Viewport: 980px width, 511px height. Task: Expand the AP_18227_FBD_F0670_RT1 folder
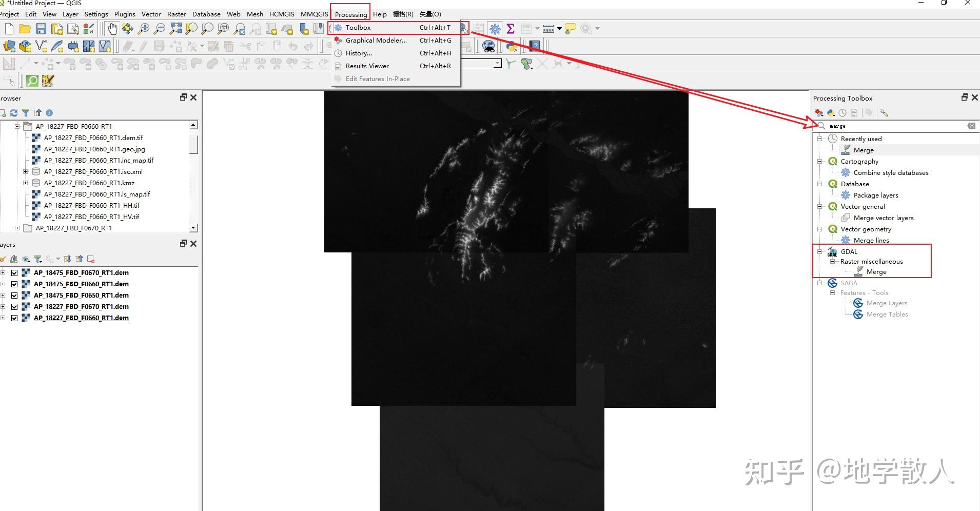[17, 228]
